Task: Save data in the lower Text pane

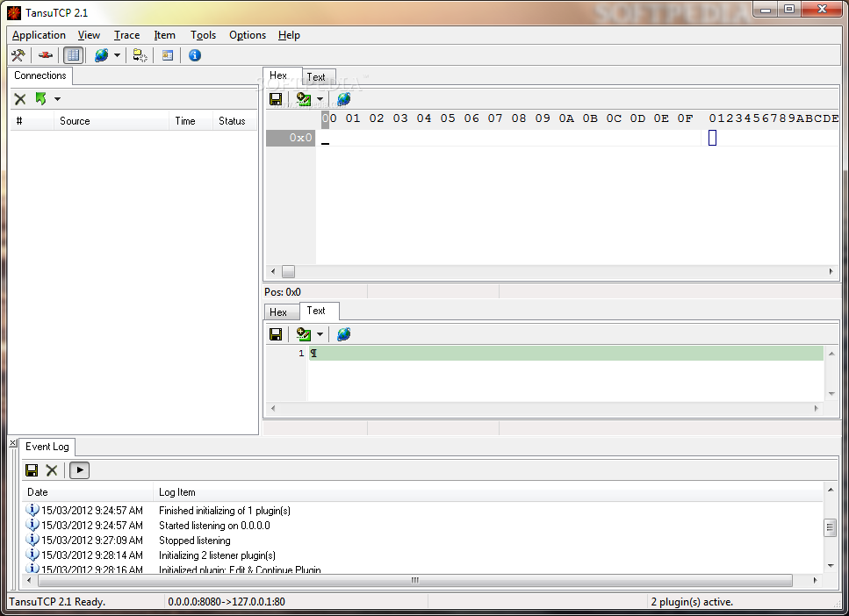Action: [x=276, y=334]
